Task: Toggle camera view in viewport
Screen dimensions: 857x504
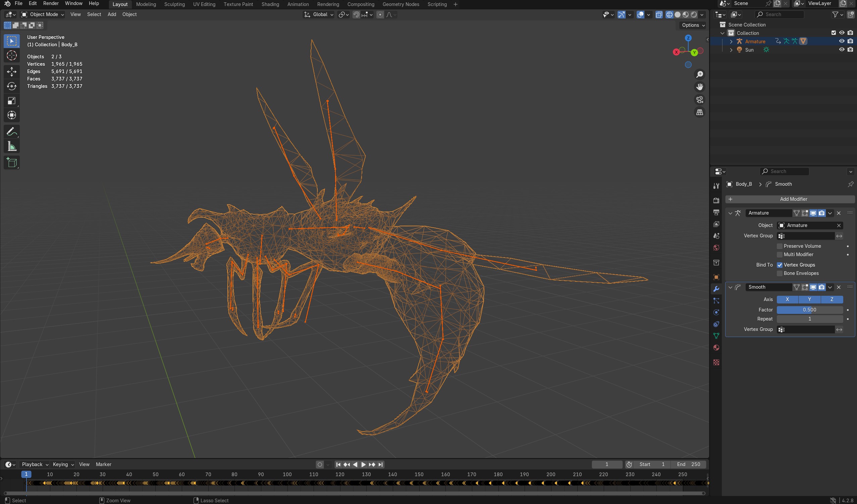Action: 700,100
